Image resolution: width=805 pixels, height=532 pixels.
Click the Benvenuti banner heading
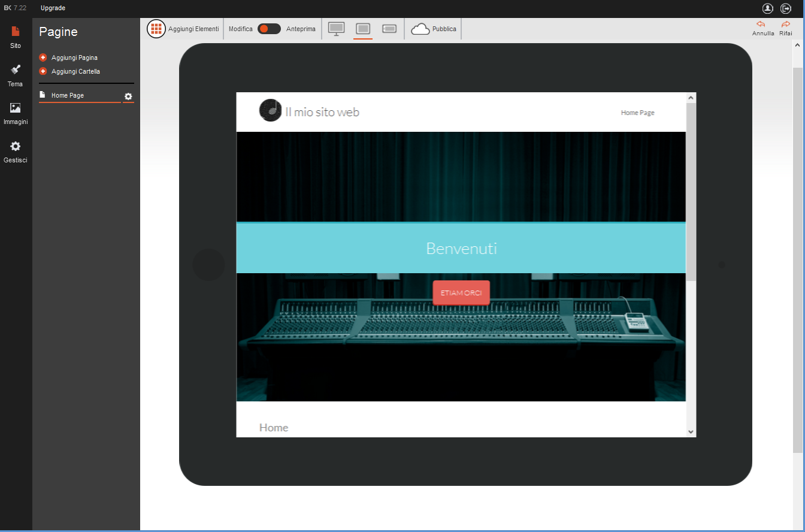pos(461,248)
